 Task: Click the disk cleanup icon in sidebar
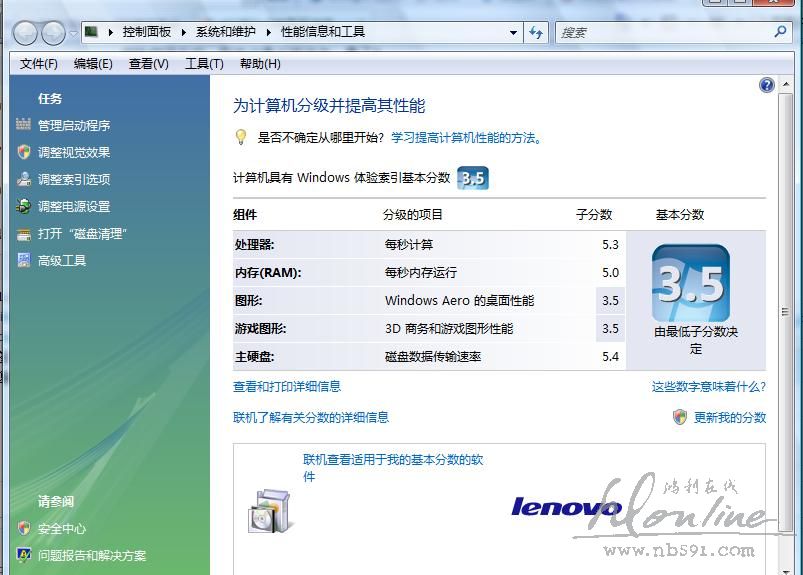(24, 235)
